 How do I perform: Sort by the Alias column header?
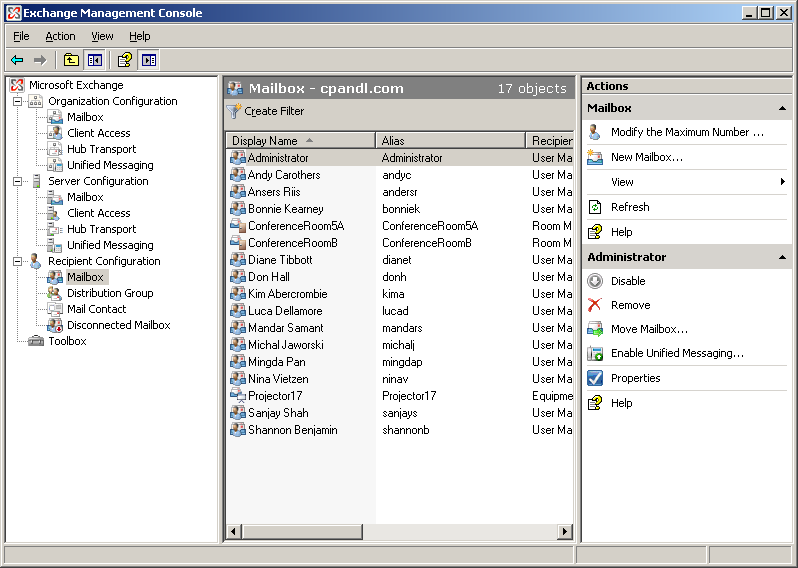450,140
